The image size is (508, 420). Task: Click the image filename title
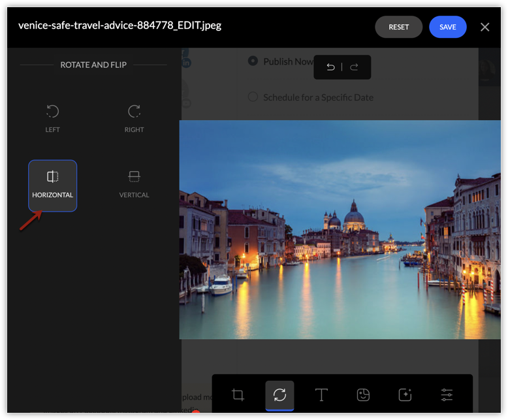pos(119,25)
